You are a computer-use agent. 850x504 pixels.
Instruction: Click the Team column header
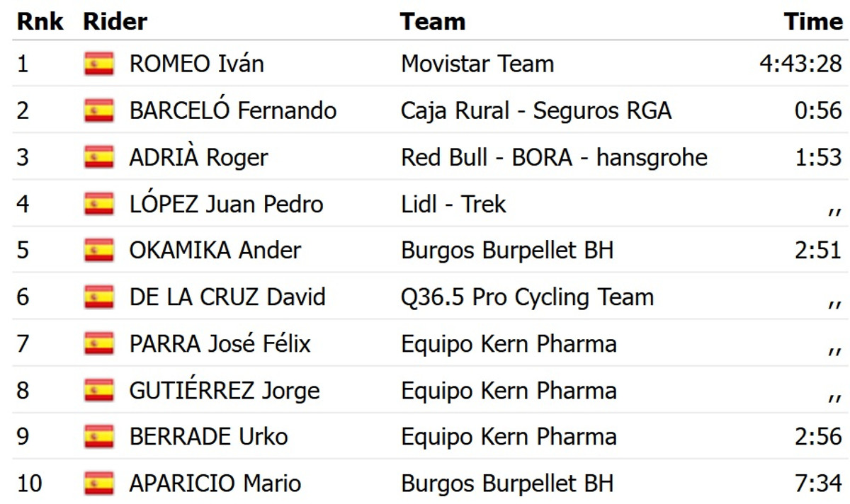coord(432,21)
